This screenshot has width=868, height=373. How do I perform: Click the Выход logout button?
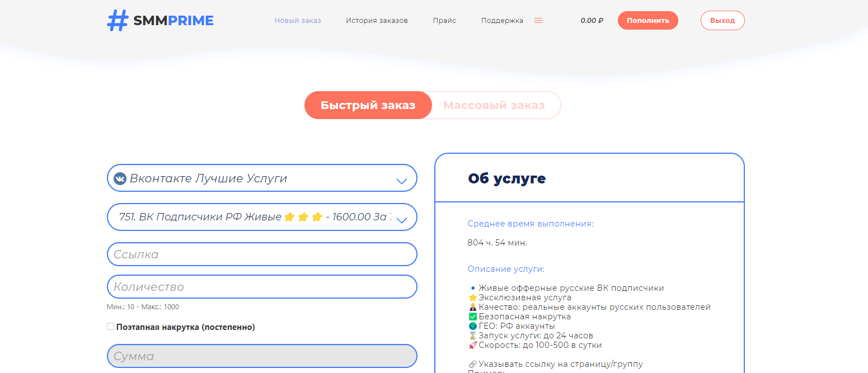722,21
